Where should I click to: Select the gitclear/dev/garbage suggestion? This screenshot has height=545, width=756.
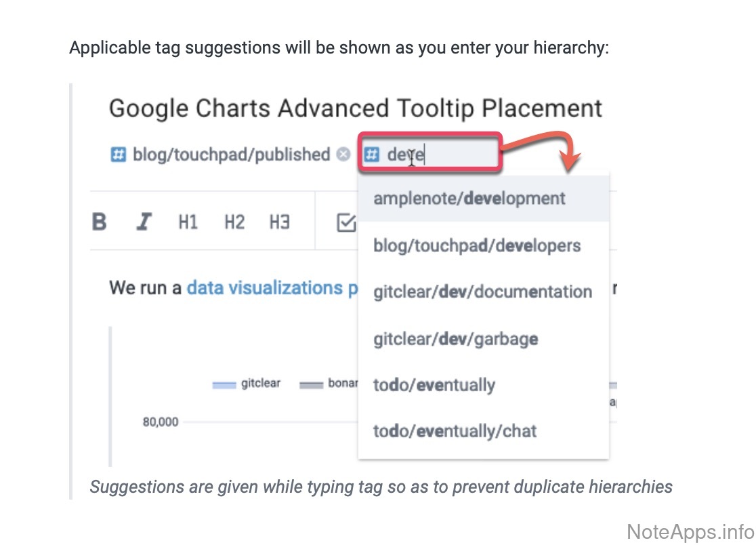(456, 338)
